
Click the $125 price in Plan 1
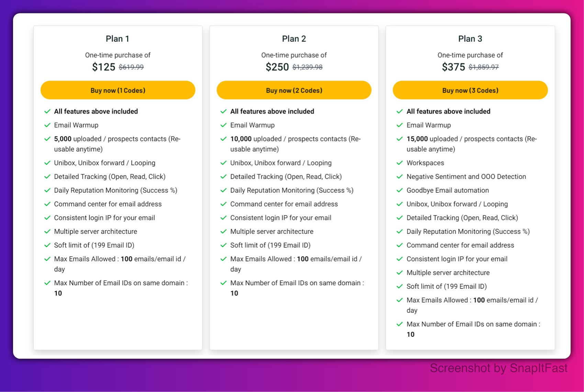[x=103, y=67]
